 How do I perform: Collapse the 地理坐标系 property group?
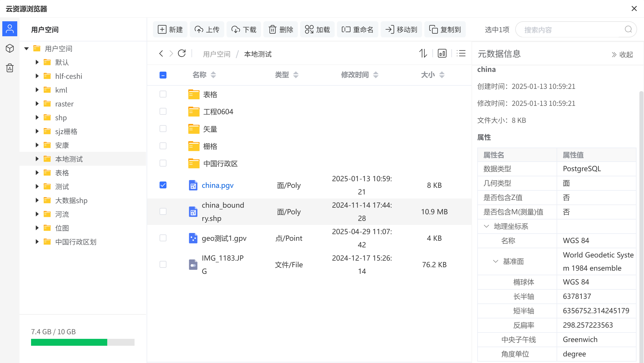[486, 226]
